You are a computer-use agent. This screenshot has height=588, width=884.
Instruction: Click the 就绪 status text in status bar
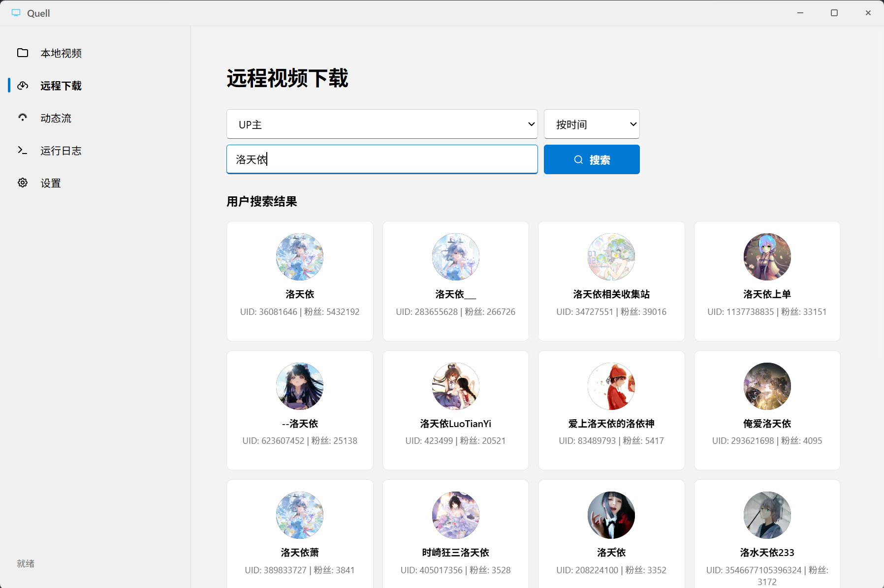pos(26,563)
